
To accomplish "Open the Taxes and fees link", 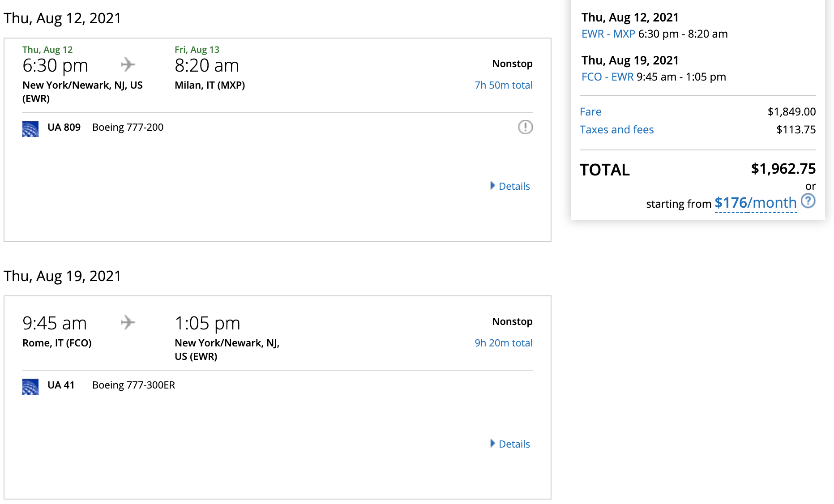I will [x=616, y=130].
